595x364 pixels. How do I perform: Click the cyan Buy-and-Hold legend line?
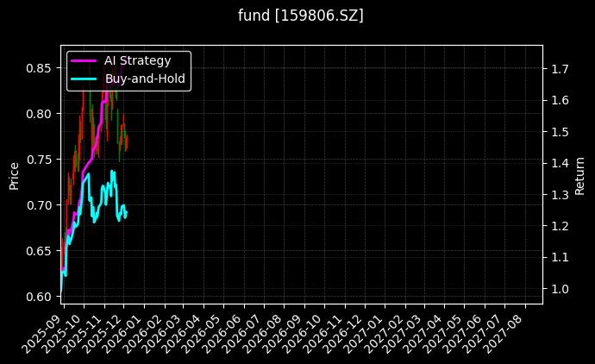pos(84,79)
